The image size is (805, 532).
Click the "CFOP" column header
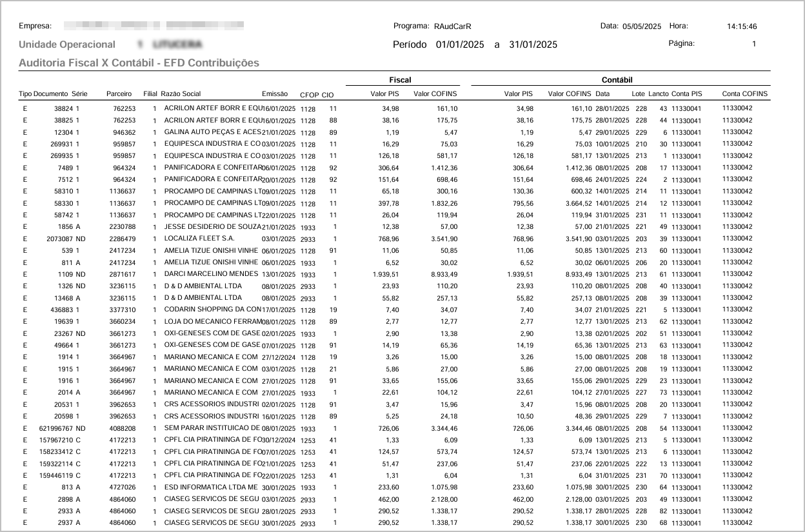[x=309, y=95]
